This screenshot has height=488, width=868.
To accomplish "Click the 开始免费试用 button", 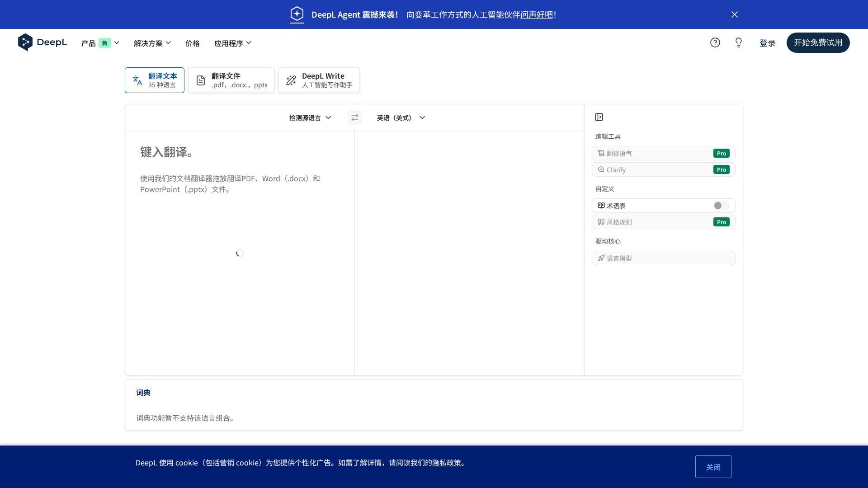I will (818, 42).
